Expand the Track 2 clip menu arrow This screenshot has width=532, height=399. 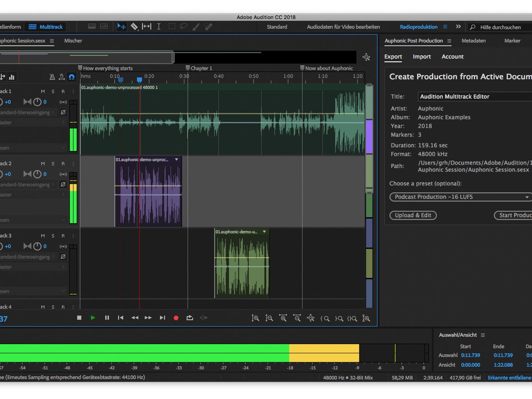(x=176, y=160)
